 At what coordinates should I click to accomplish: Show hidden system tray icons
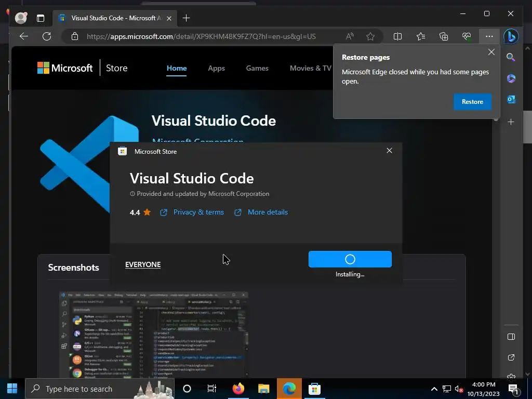point(434,389)
